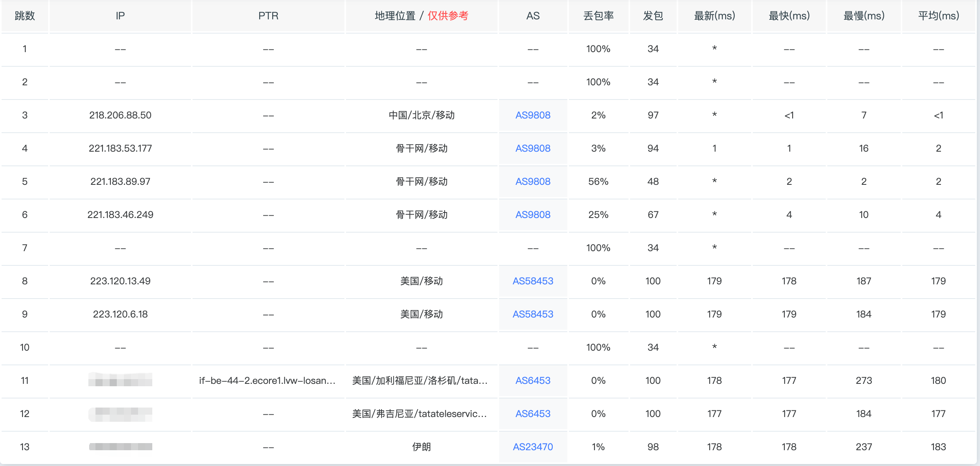The width and height of the screenshot is (980, 466).
Task: Open AS9808 link in hop 3 row
Action: [x=533, y=115]
